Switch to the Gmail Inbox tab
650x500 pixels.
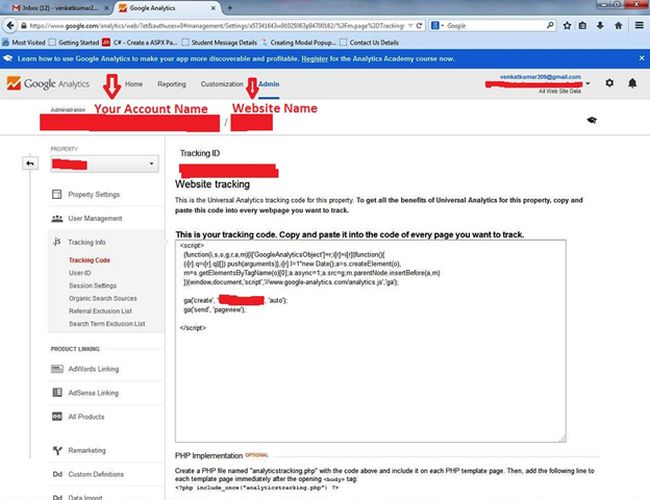point(59,8)
